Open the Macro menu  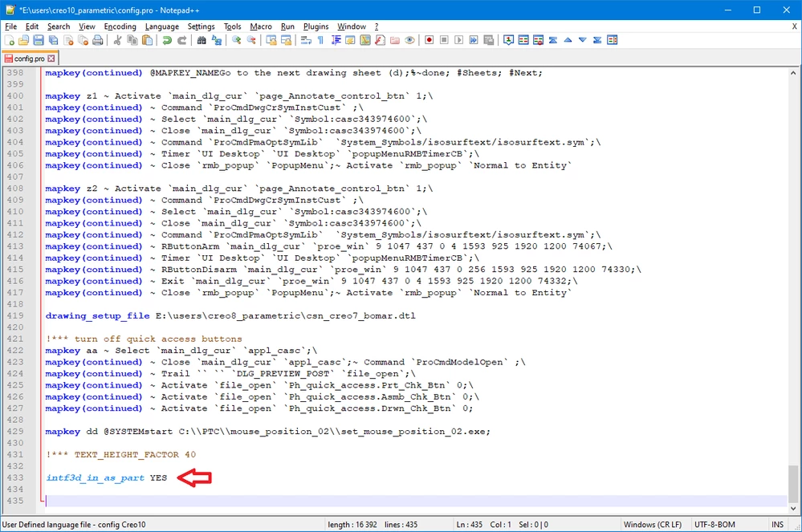click(x=261, y=26)
